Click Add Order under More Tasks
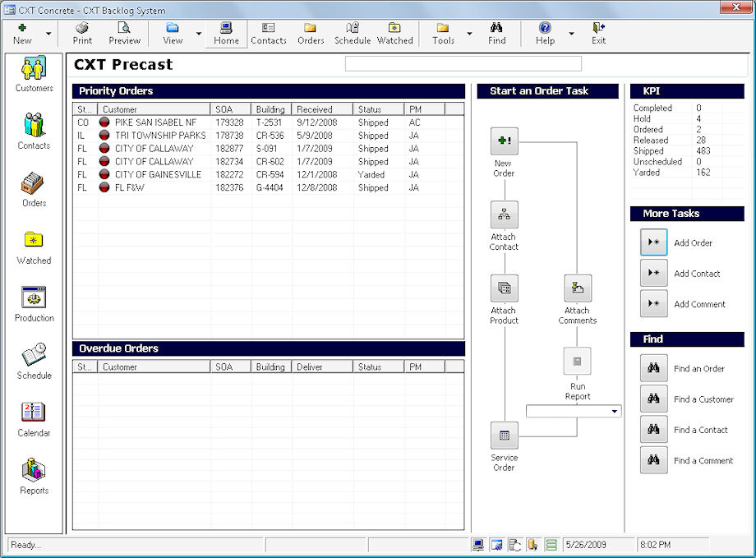The width and height of the screenshot is (756, 558). pos(654,242)
